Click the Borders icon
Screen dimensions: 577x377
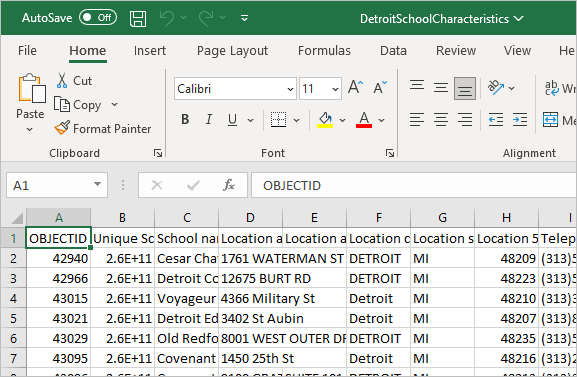click(x=278, y=120)
